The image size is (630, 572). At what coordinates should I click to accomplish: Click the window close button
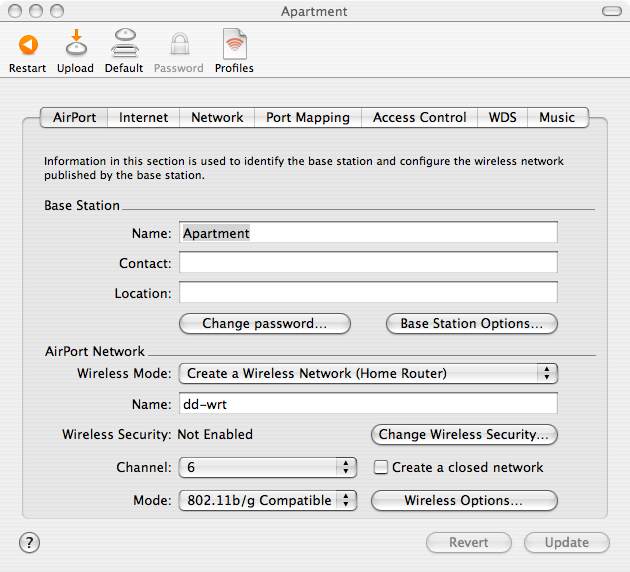[15, 11]
